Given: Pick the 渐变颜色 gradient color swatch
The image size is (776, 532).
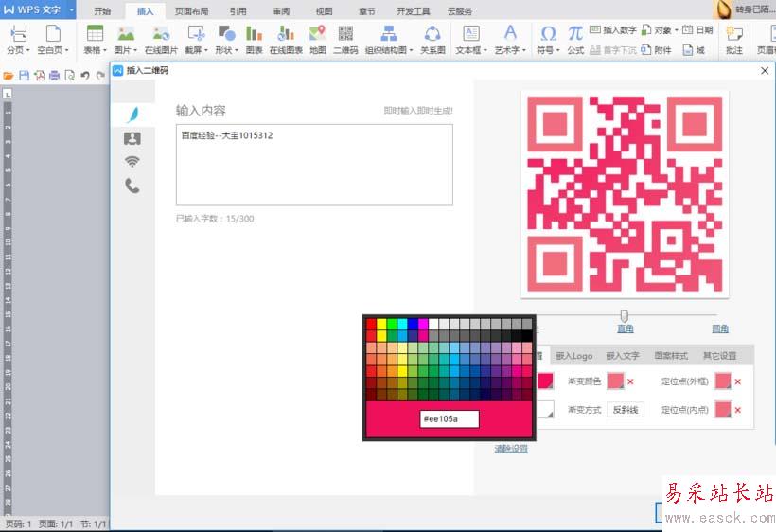Looking at the screenshot, I should tap(616, 381).
